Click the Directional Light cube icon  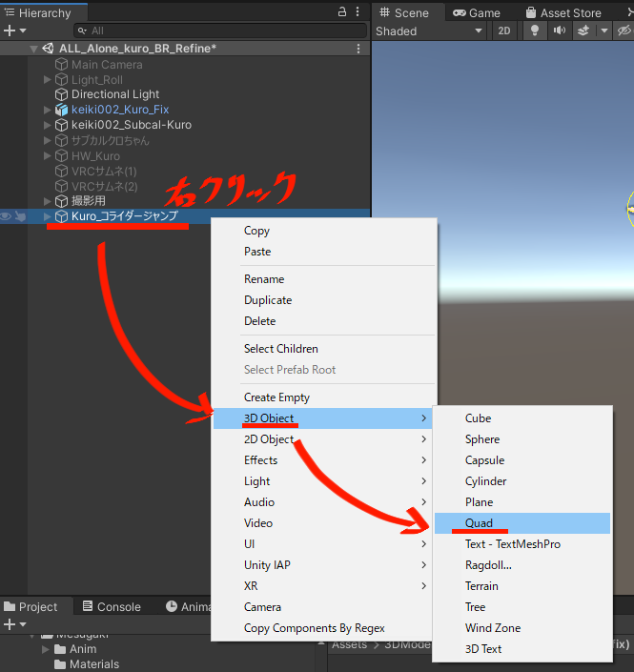[x=62, y=94]
